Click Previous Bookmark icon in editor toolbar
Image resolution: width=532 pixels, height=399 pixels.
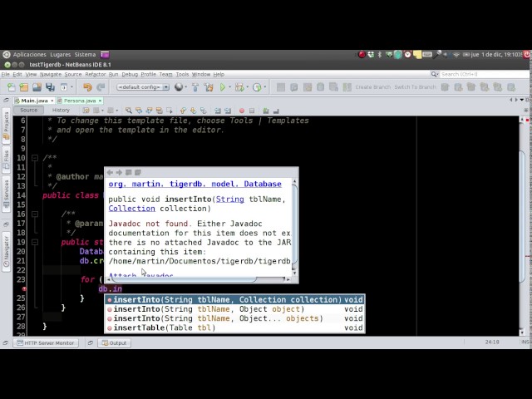183,111
